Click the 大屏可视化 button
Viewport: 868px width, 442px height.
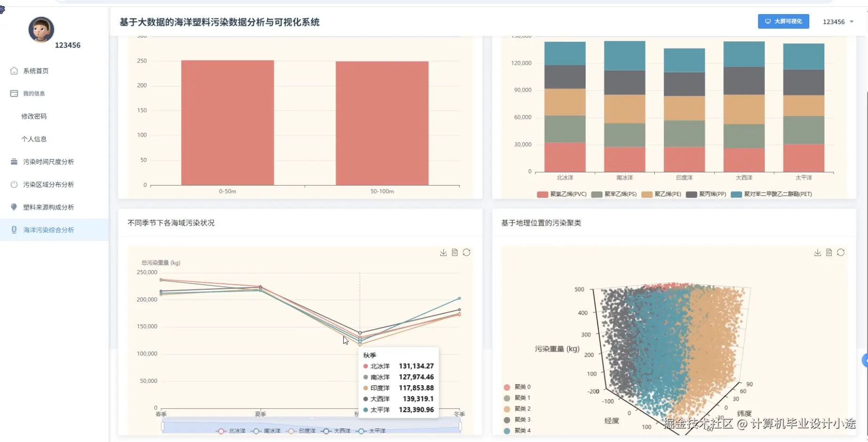tap(783, 21)
